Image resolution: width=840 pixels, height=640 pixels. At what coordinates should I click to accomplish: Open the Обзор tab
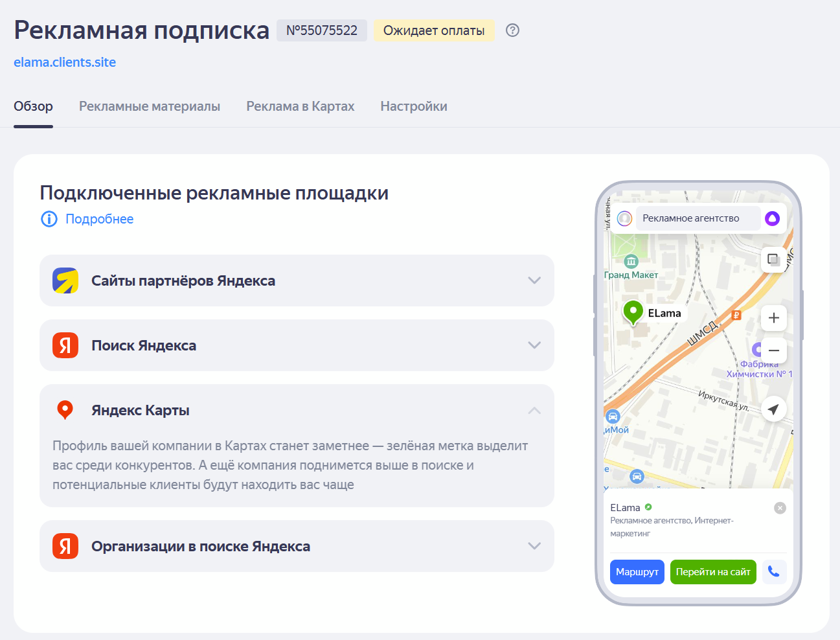(x=33, y=106)
